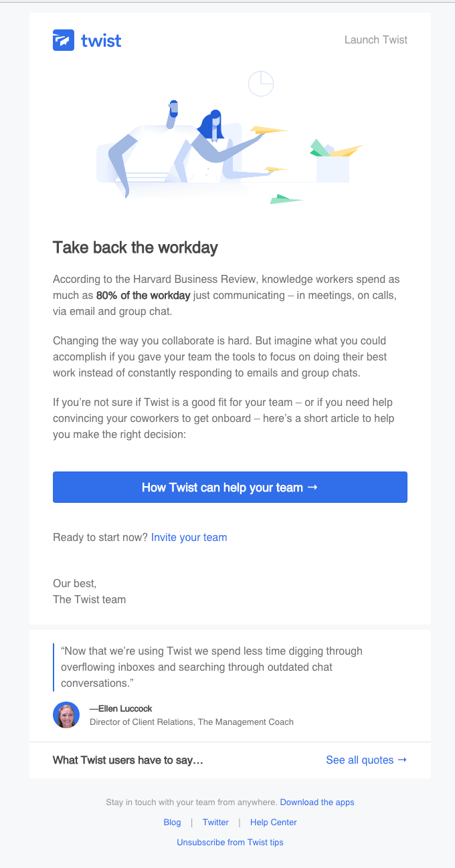Click the arrow inside the blue CTA button
Screen dimensions: 455x868
[x=312, y=487]
